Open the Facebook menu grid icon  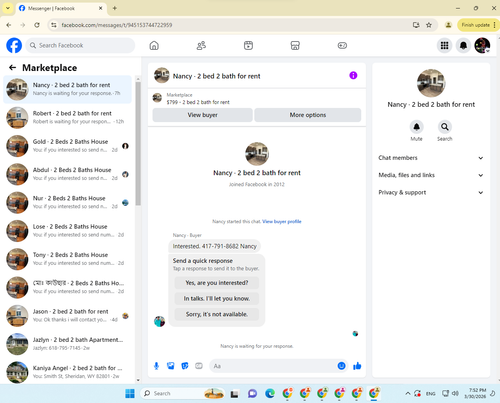(x=444, y=45)
